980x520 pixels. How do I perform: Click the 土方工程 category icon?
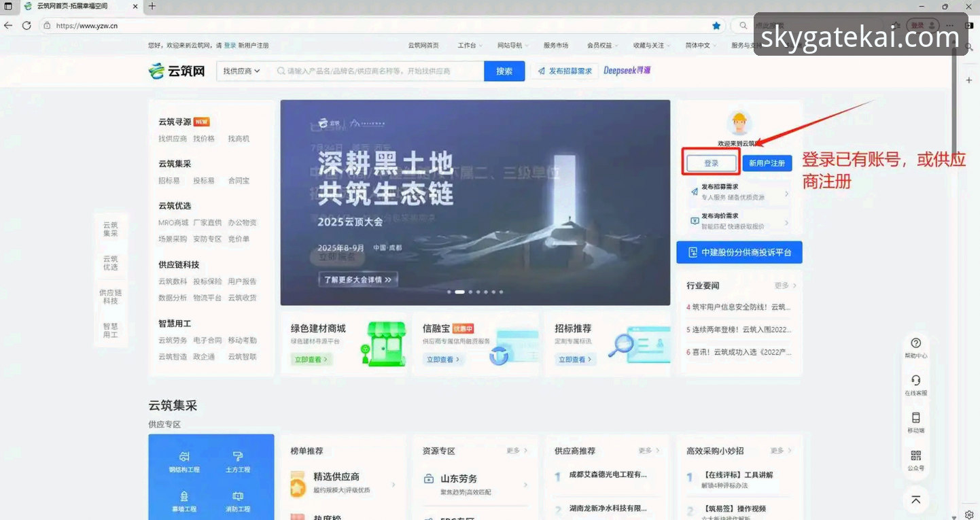tap(238, 456)
